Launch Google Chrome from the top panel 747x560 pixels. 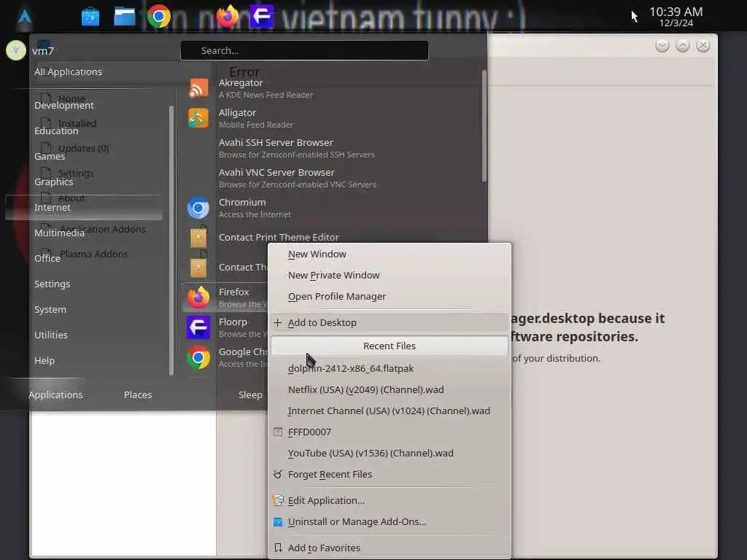(158, 17)
